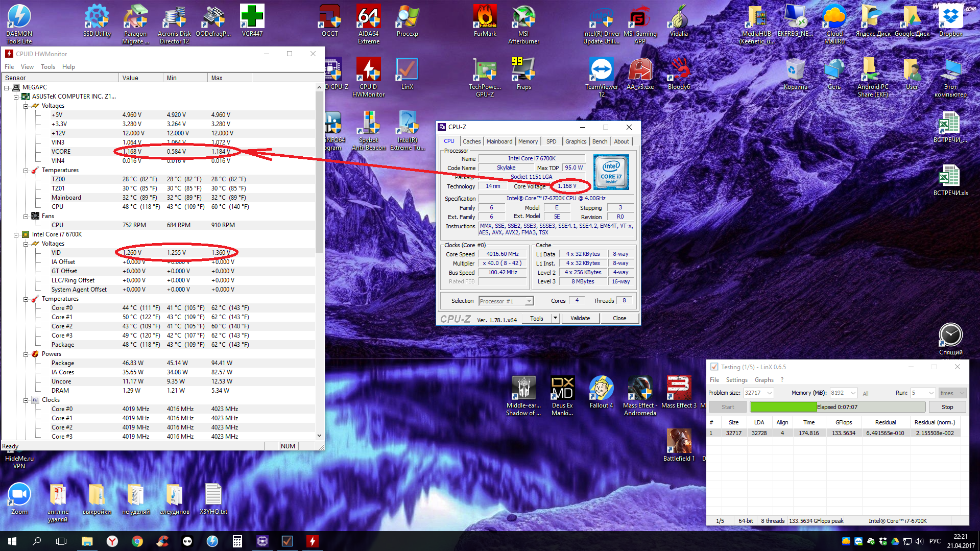Open Processor selection dropdown in CPU-Z
This screenshot has width=980, height=551.
coord(506,301)
